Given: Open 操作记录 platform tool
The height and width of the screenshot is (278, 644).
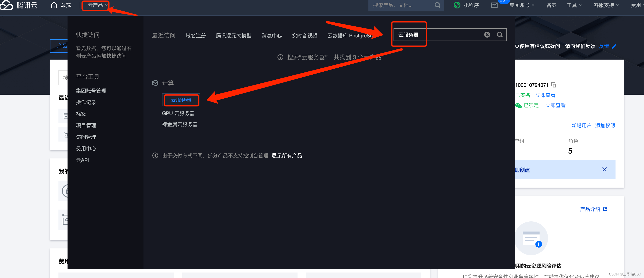Looking at the screenshot, I should (x=86, y=102).
